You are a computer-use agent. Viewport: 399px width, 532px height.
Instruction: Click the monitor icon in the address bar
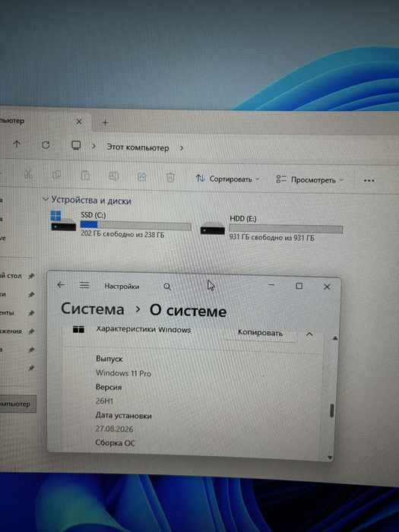coord(76,146)
